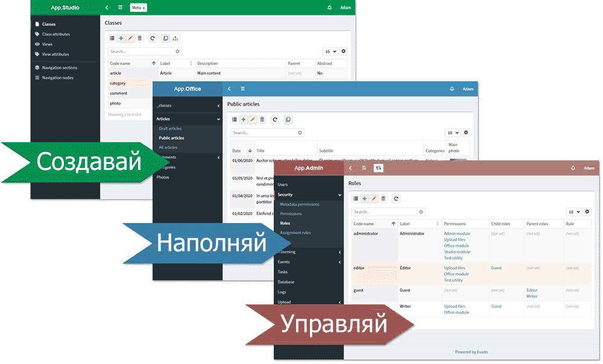Open Users in App.Admin sidebar
The image size is (603, 364).
(283, 184)
